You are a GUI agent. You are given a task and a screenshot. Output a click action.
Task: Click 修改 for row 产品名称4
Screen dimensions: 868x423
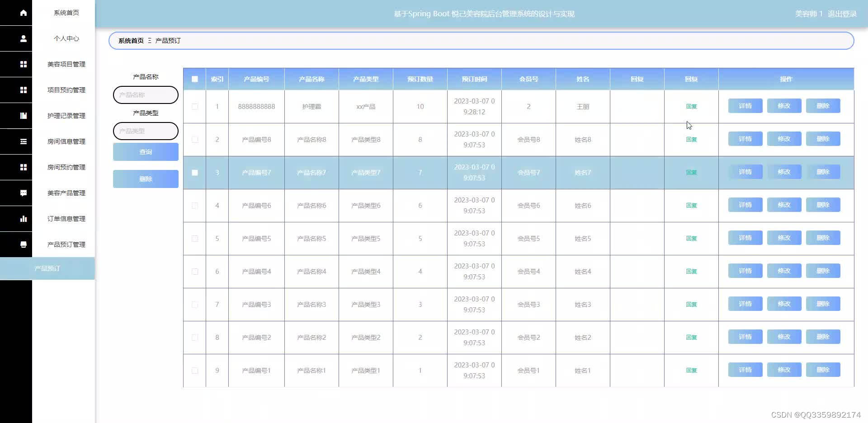pyautogui.click(x=784, y=271)
